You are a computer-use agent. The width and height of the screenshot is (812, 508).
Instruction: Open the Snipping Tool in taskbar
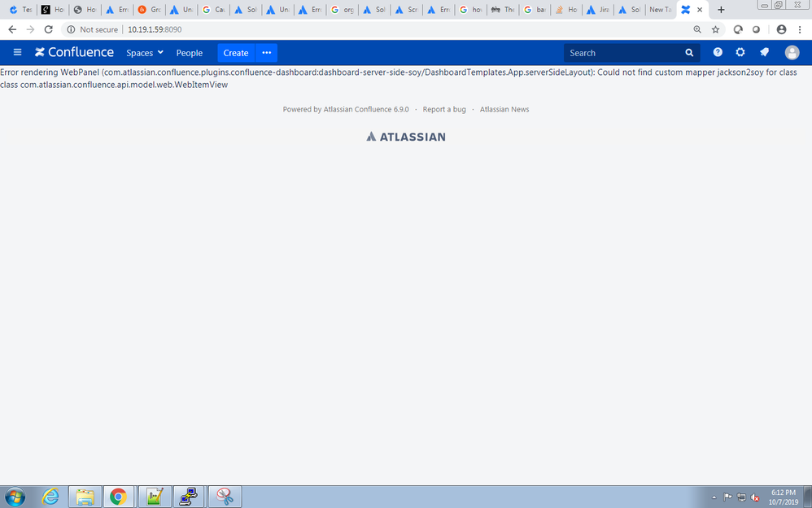click(x=225, y=497)
